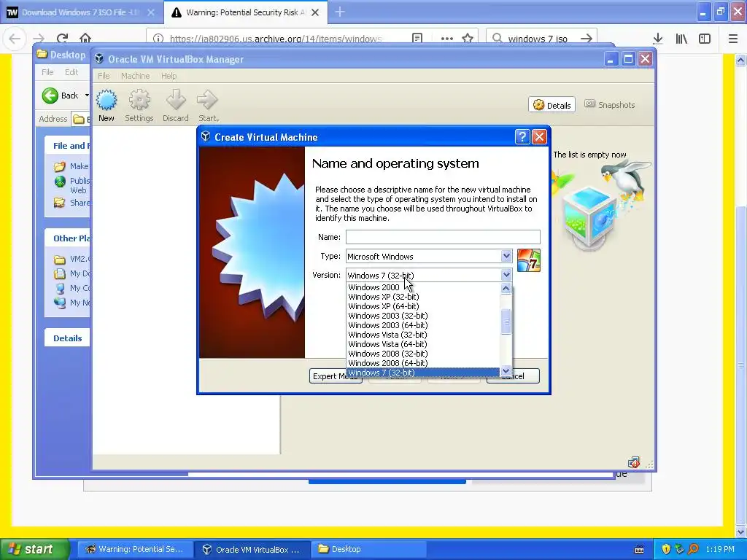Click the Windows 7 OS type icon

point(529,260)
